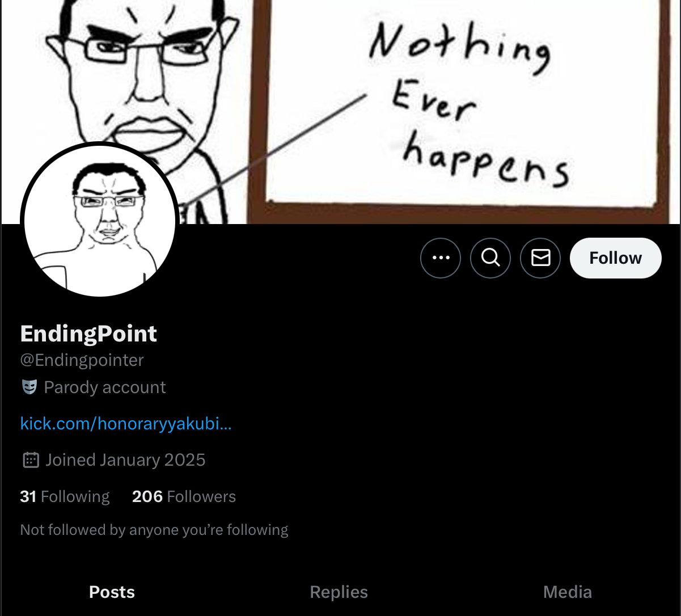
Task: Switch to the Replies tab
Action: coord(339,592)
